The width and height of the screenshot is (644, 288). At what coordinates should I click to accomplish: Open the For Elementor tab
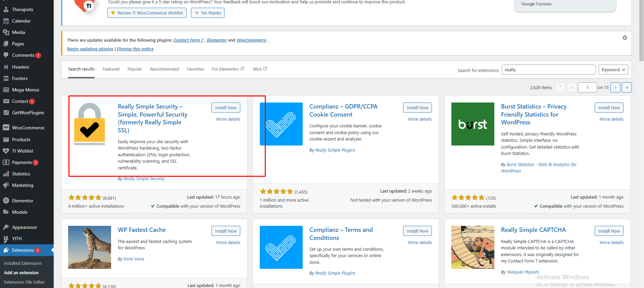click(x=228, y=69)
